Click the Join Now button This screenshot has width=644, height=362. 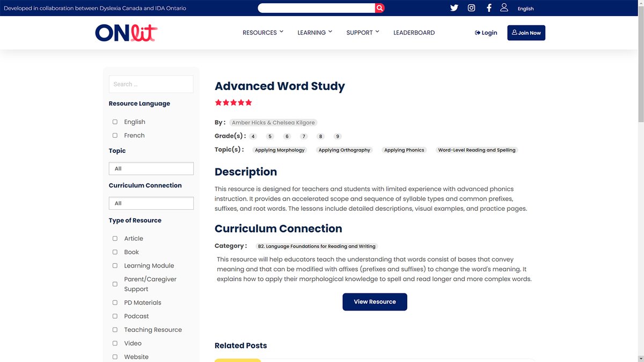coord(526,33)
